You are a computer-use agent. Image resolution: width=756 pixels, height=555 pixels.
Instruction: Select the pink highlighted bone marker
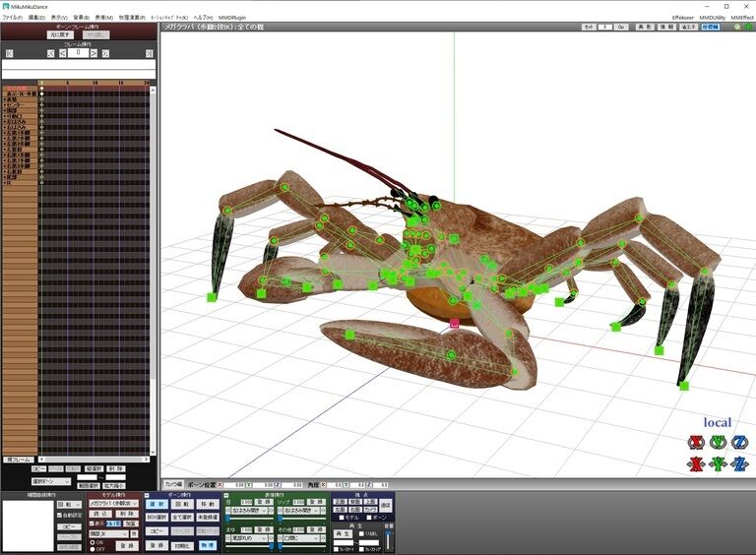(x=454, y=324)
